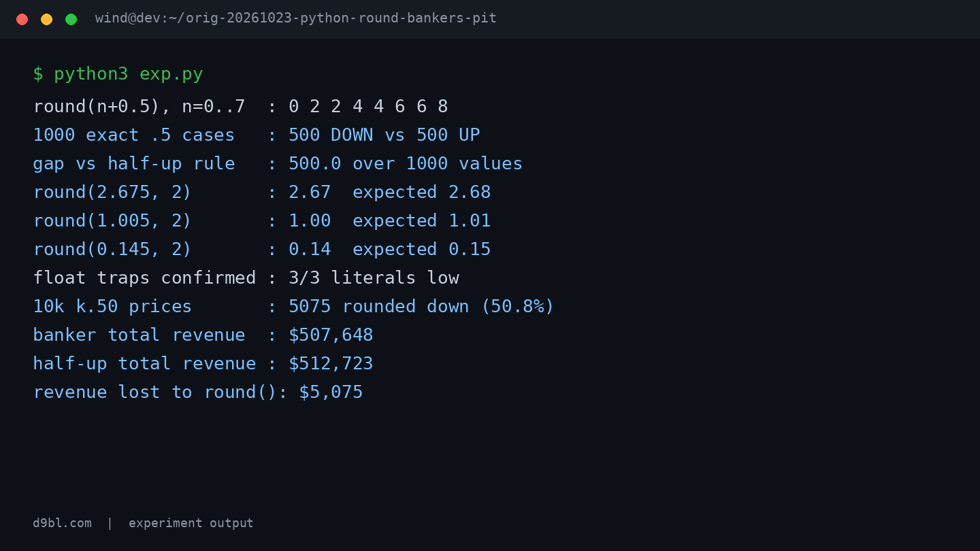Click the green maximize window dot
The width and height of the screenshot is (980, 551).
[71, 19]
